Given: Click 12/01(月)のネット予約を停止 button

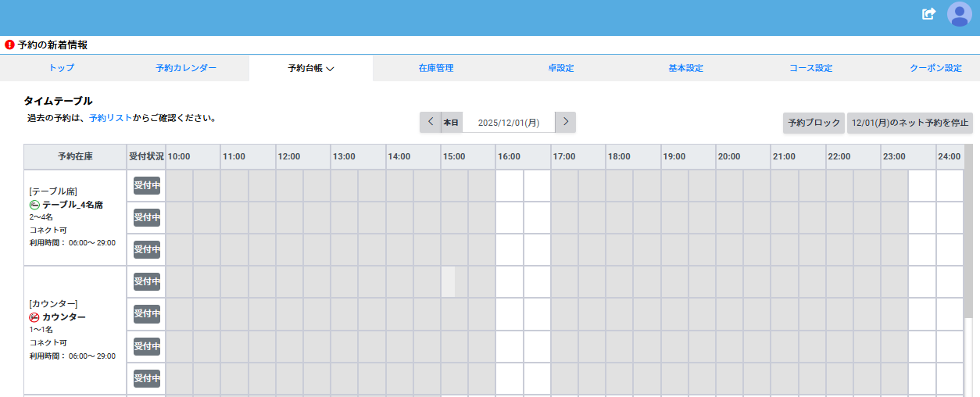Looking at the screenshot, I should 910,123.
